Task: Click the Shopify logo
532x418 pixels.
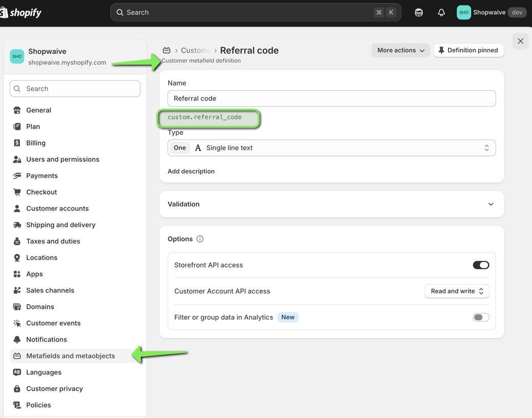Action: click(x=21, y=12)
